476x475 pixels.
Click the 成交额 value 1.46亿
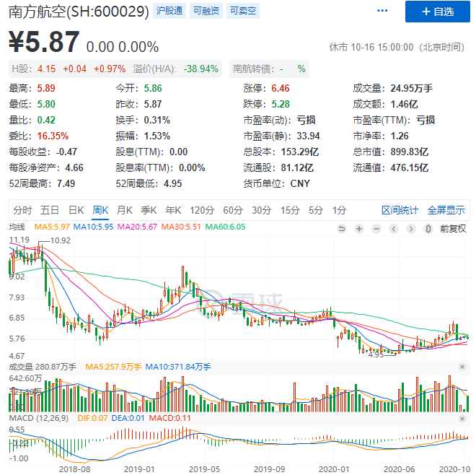click(x=404, y=104)
